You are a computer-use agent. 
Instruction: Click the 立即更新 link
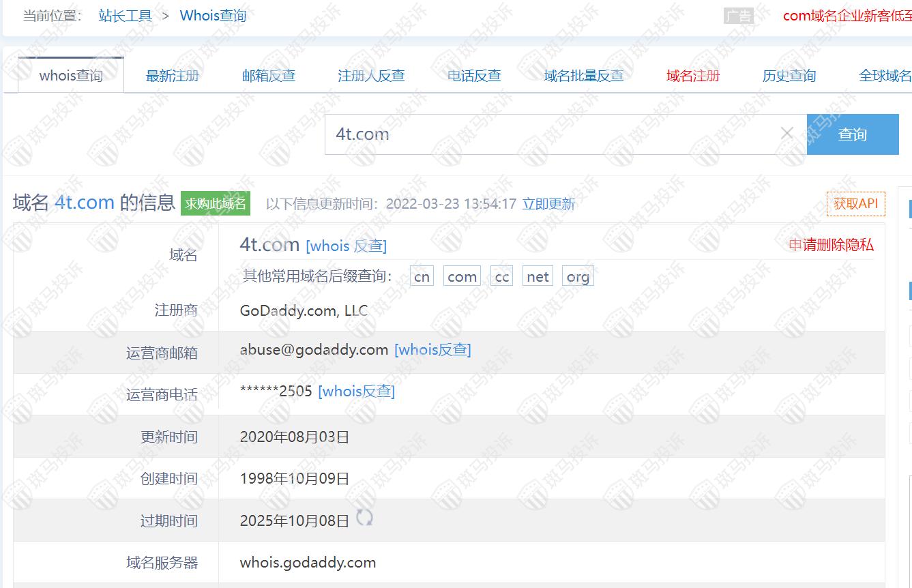548,204
